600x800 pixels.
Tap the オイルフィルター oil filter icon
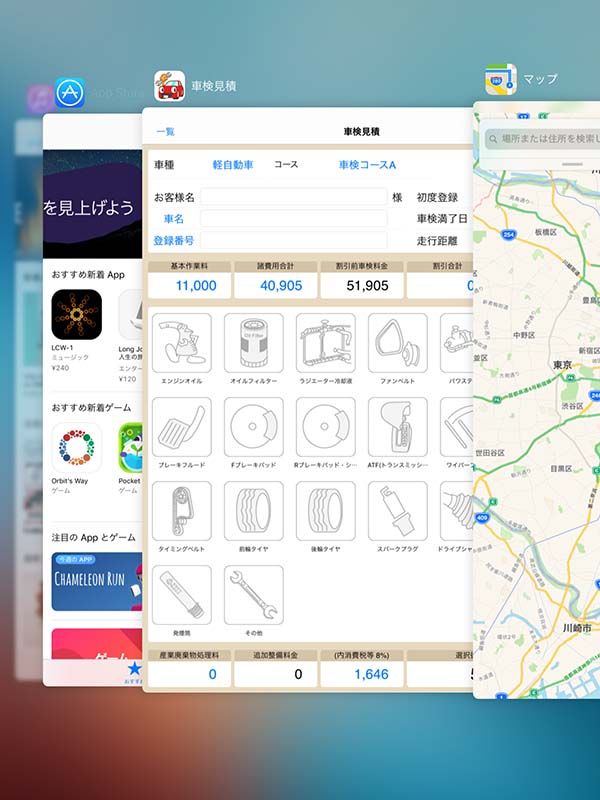253,343
